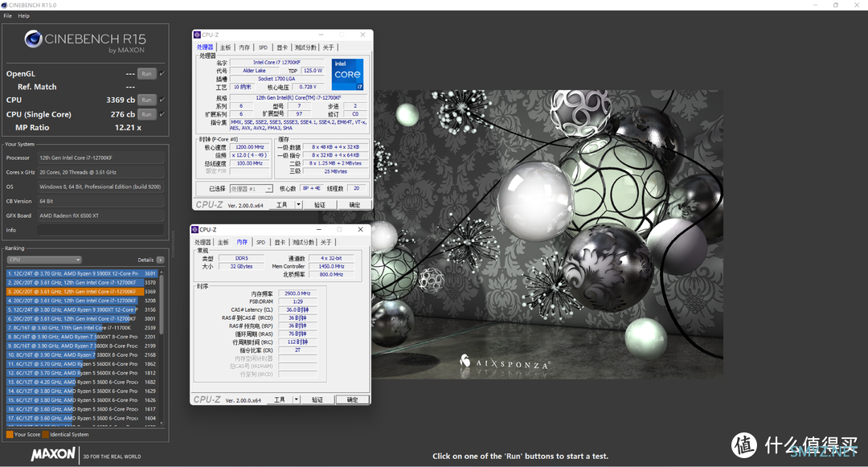This screenshot has height=467, width=868.
Task: Select ranking row 5 Ryzen 9 3900XT
Action: click(x=81, y=309)
